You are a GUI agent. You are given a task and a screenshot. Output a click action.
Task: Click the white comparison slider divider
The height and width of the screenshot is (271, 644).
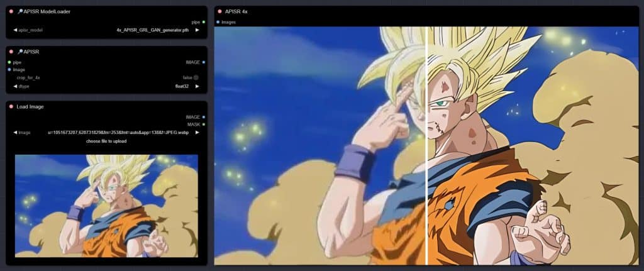pyautogui.click(x=427, y=146)
